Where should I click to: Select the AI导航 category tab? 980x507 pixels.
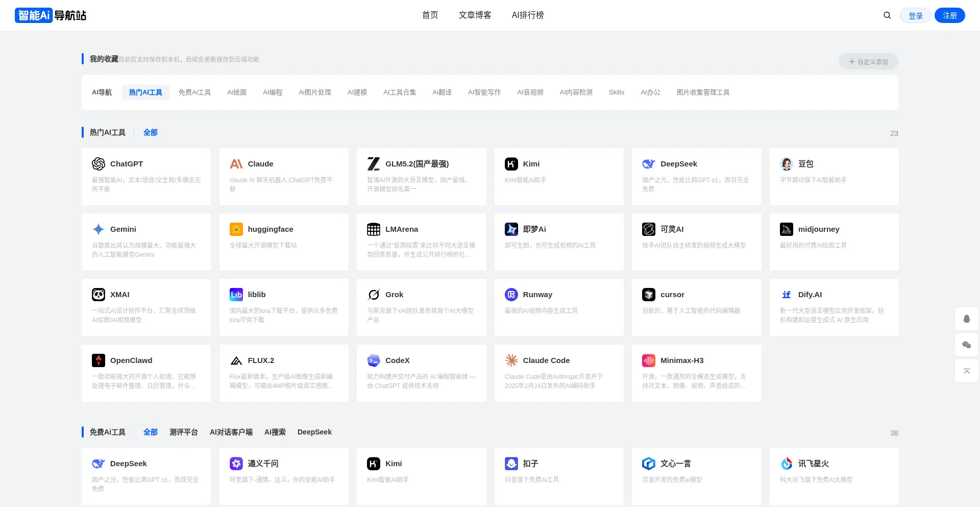pyautogui.click(x=102, y=92)
